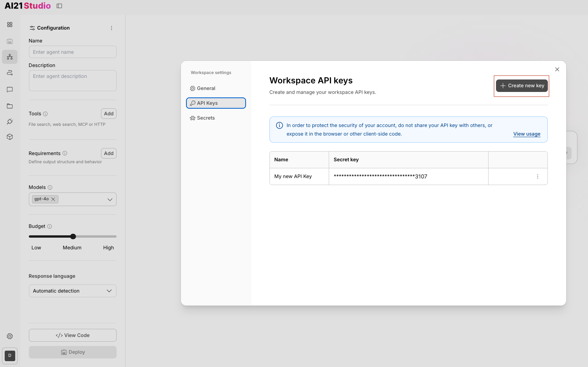The image size is (588, 367).
Task: Open the settings gear in the sidebar bottom
Action: [x=10, y=336]
